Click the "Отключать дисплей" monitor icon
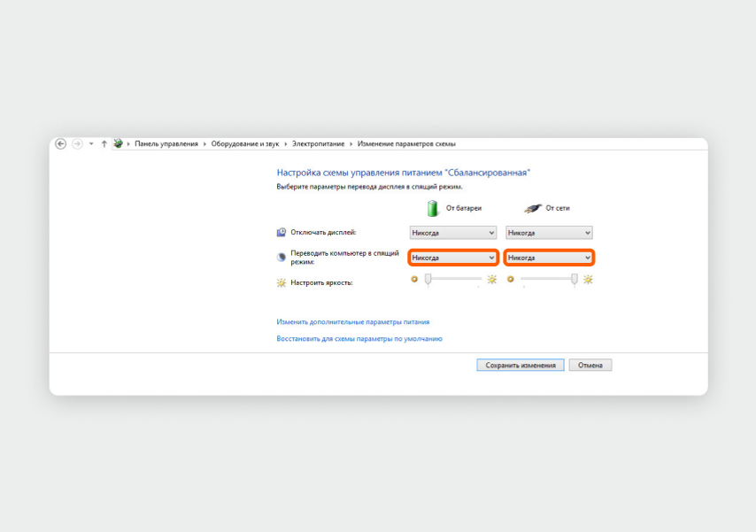The image size is (756, 532). (x=282, y=233)
